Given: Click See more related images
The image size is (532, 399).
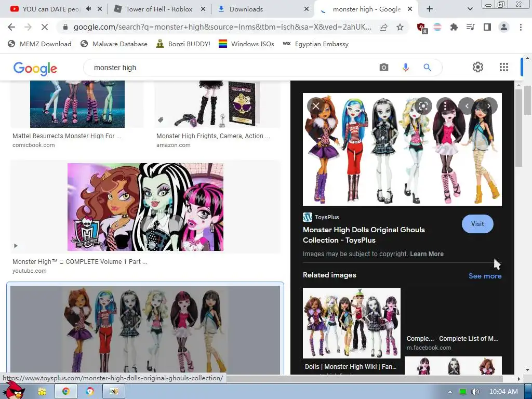Looking at the screenshot, I should (x=485, y=276).
